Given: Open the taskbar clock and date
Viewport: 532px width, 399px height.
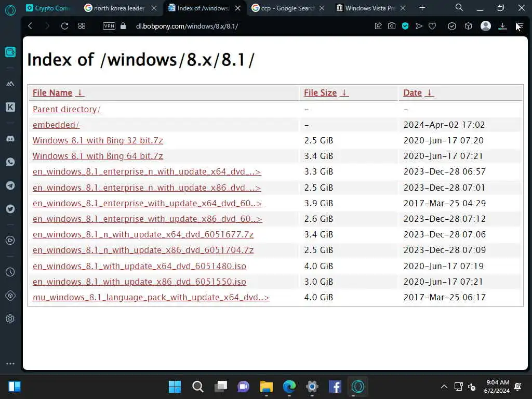Looking at the screenshot, I should click(x=497, y=387).
